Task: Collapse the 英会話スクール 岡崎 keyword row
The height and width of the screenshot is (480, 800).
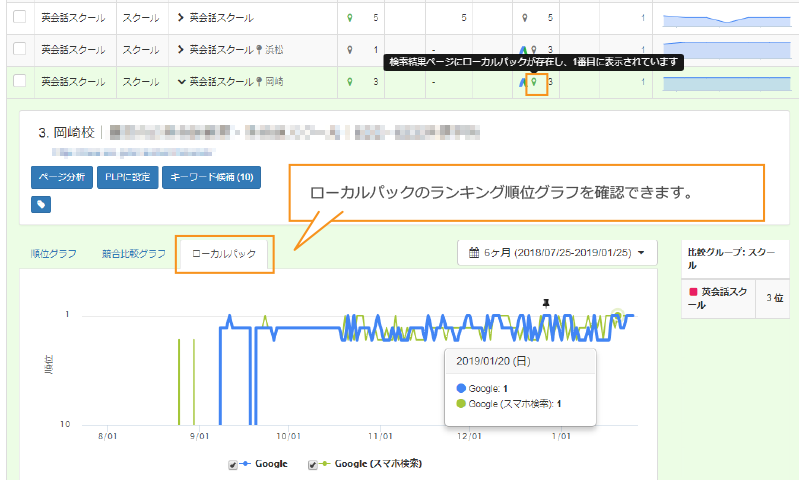Action: tap(181, 82)
